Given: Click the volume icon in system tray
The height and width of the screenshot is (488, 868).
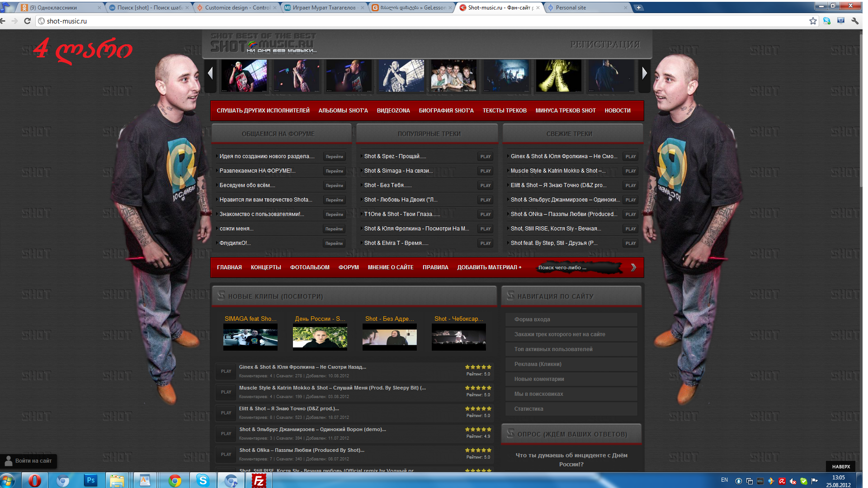Looking at the screenshot, I should point(793,481).
